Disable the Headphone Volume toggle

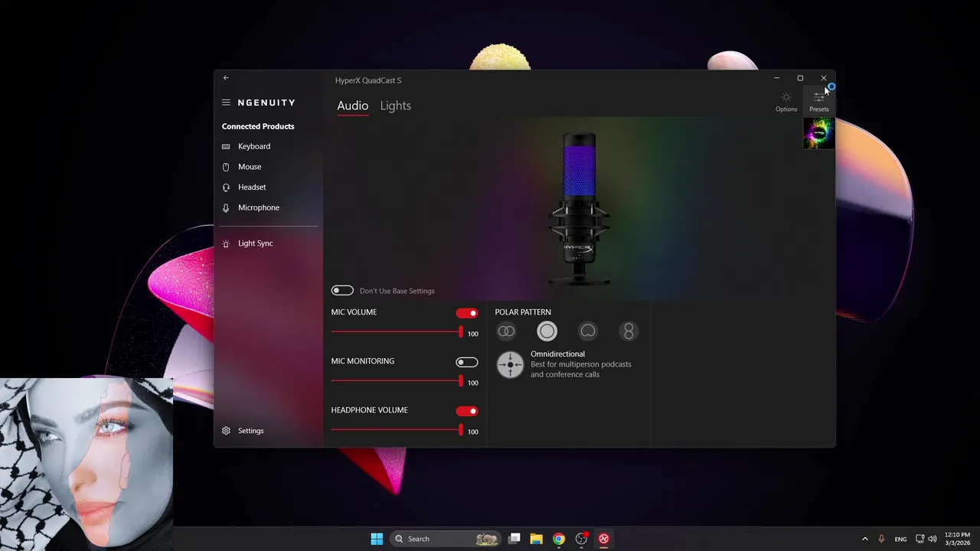tap(467, 411)
